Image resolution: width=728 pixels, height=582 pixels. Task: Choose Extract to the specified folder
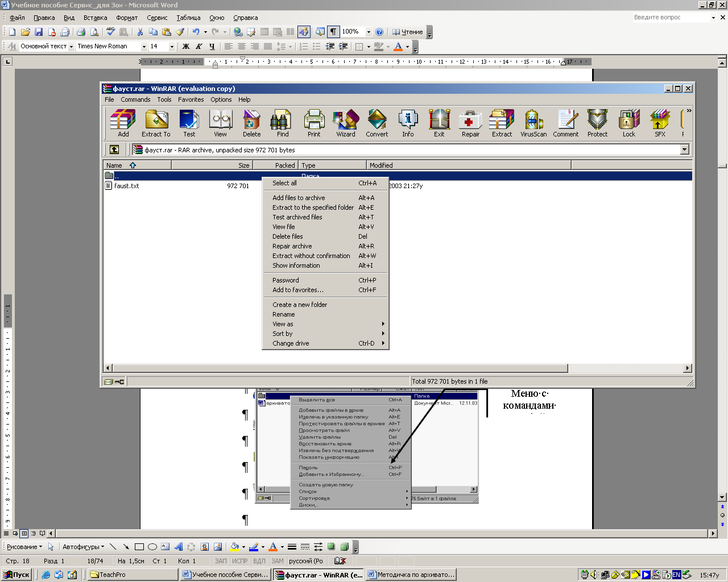click(x=325, y=207)
